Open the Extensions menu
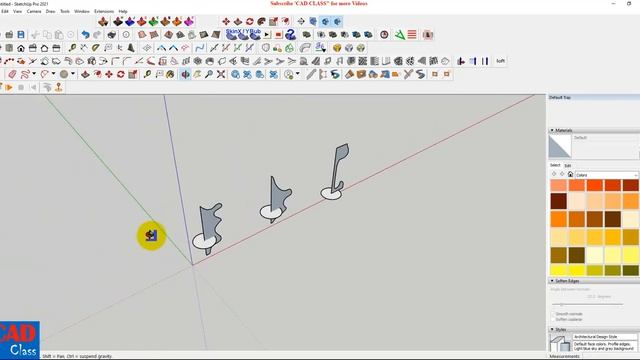The image size is (640, 360). pos(104,11)
